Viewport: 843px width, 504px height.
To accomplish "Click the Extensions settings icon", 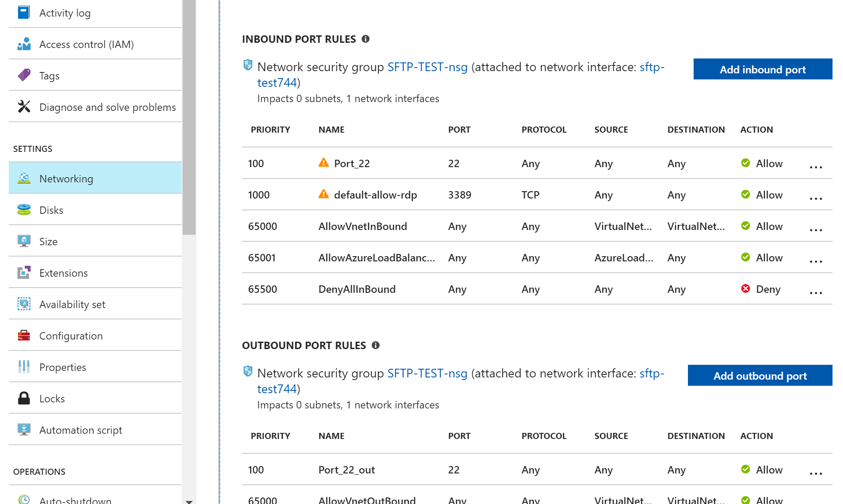I will [24, 272].
